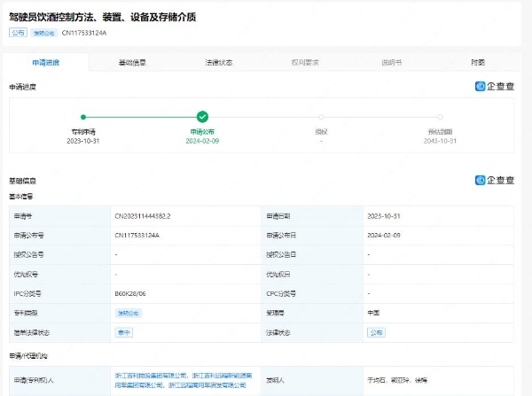This screenshot has width=532, height=396.
Task: Click the 2024-02-09 date under 申请公布
Action: click(202, 141)
